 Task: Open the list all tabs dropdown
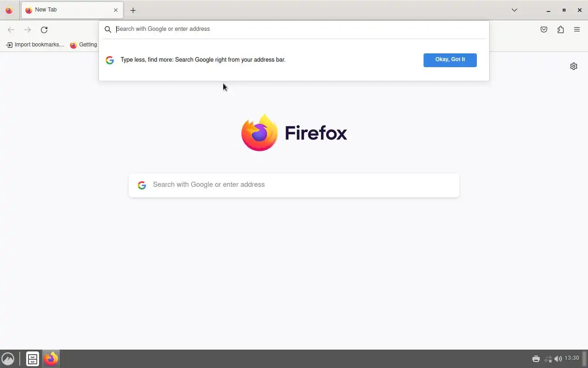click(514, 10)
